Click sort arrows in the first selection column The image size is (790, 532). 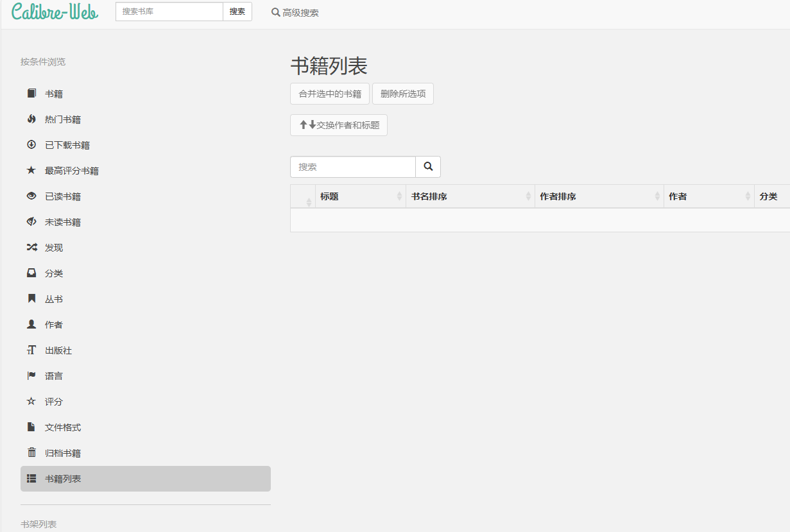coord(309,202)
